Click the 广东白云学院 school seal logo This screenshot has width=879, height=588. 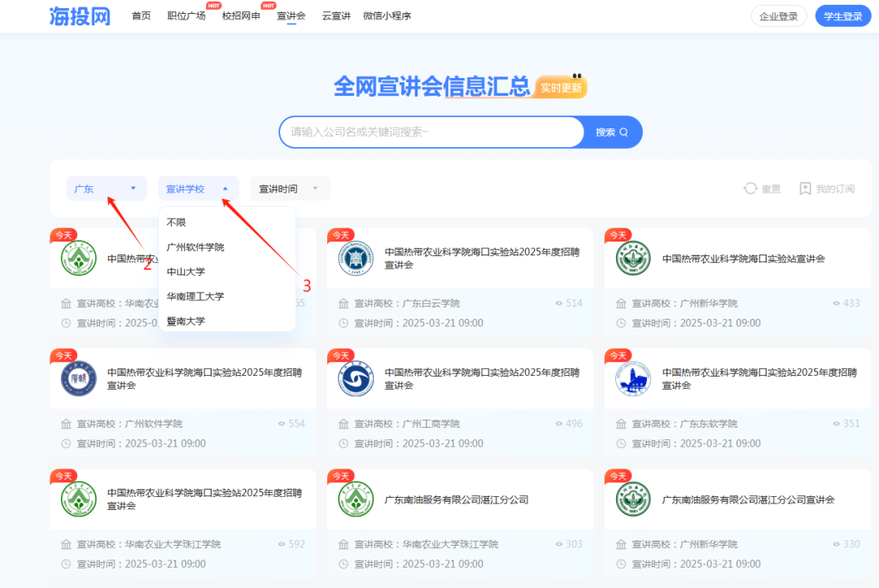pyautogui.click(x=355, y=259)
